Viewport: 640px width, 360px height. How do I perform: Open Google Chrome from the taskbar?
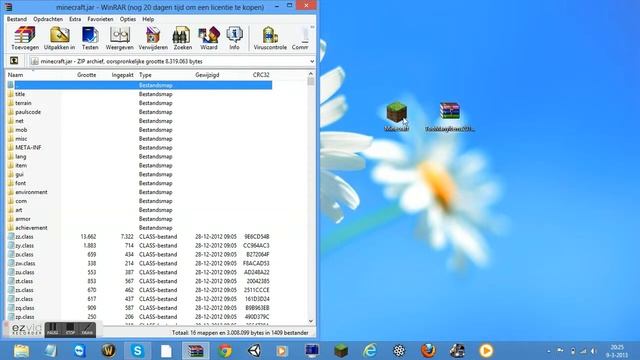point(224,351)
